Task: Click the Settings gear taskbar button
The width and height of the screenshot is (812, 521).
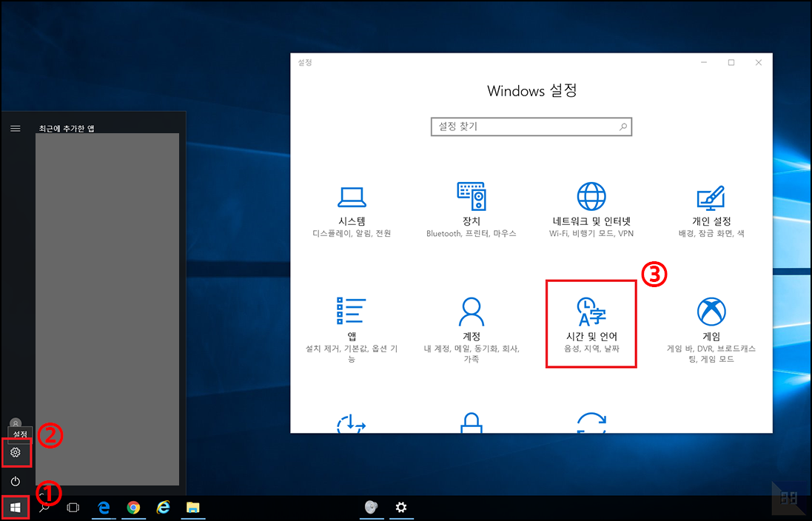Action: [x=401, y=508]
